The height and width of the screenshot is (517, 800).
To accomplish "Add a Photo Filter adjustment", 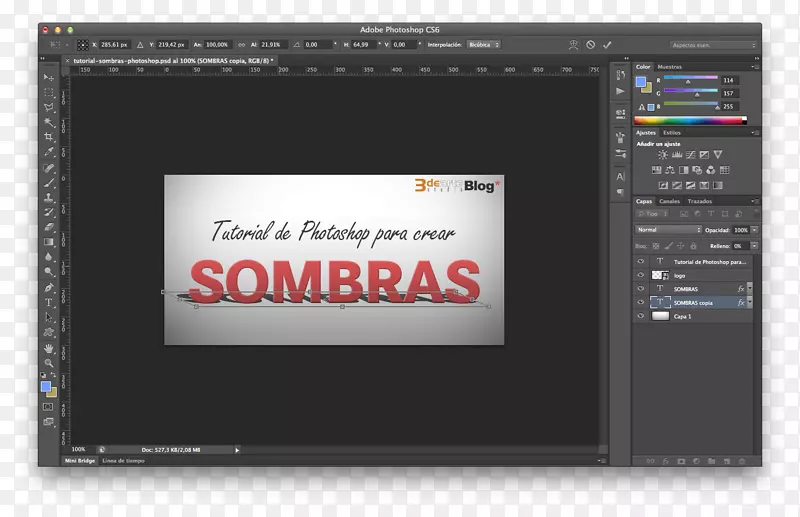I will point(697,170).
